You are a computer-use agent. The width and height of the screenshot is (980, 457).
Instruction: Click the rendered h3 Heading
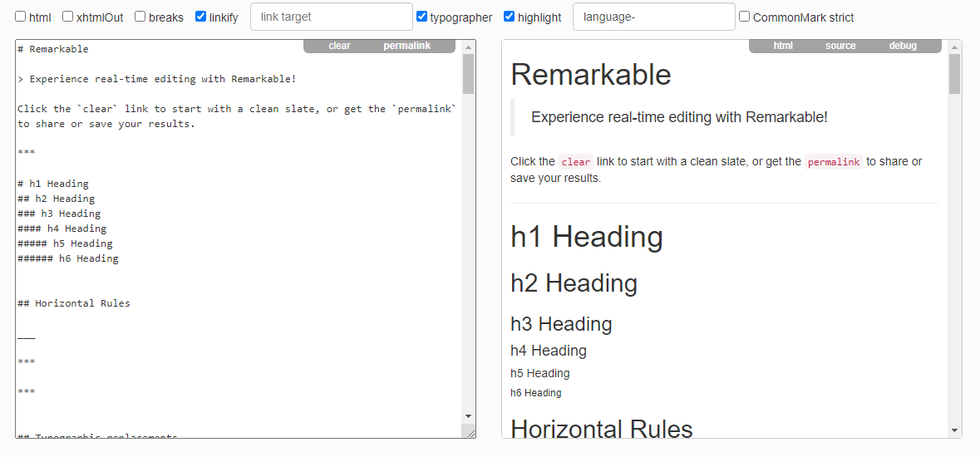point(561,324)
